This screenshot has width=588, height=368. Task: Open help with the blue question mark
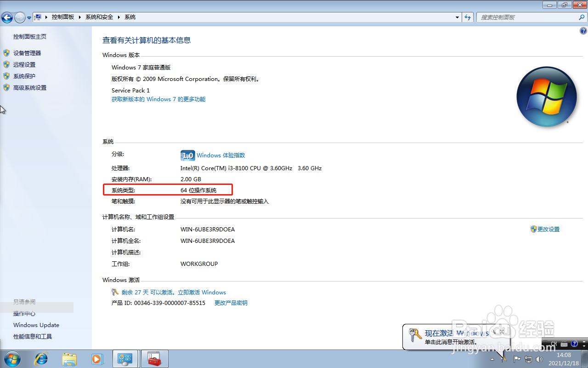pyautogui.click(x=583, y=31)
